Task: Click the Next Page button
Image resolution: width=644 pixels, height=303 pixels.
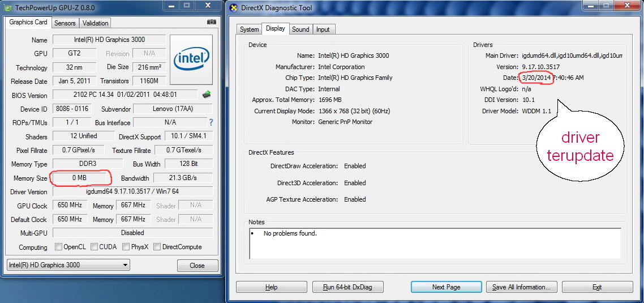Action: 446,287
